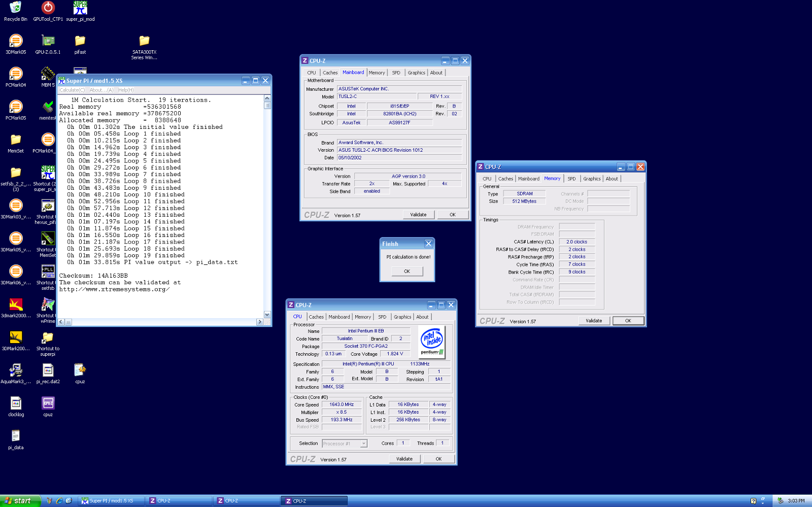Select the 3DMark06_v... desktop icon

(16, 275)
